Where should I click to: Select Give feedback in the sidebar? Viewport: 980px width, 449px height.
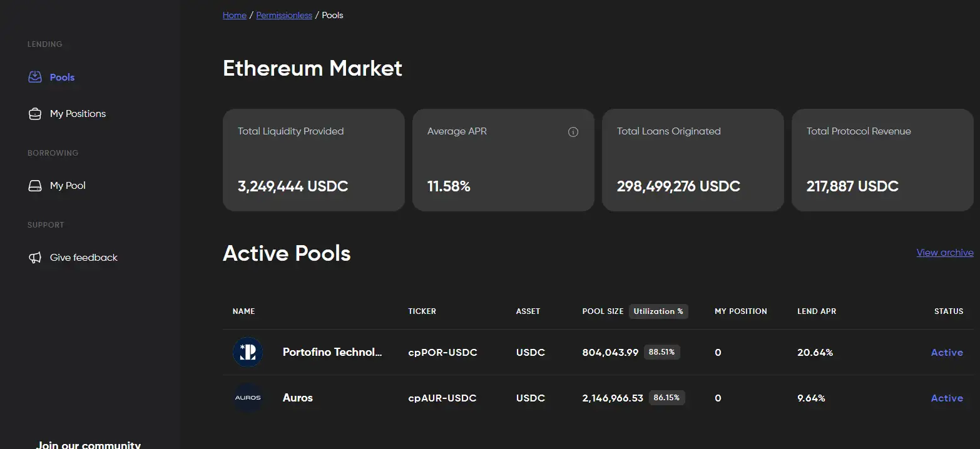[83, 258]
